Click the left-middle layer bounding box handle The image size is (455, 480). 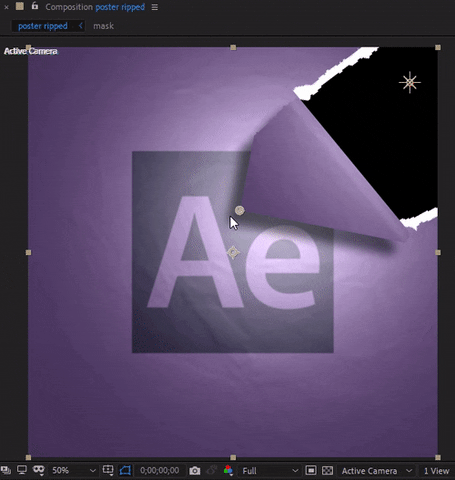pyautogui.click(x=28, y=252)
